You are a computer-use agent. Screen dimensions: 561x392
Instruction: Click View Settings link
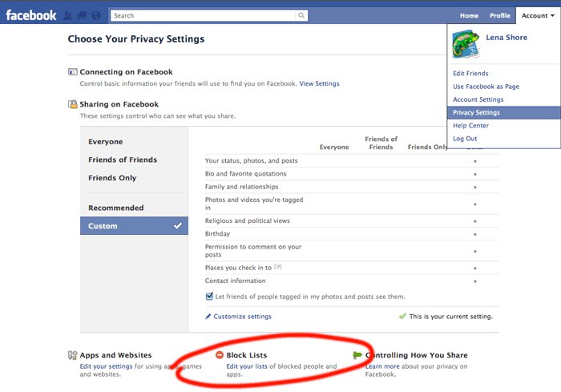click(319, 83)
